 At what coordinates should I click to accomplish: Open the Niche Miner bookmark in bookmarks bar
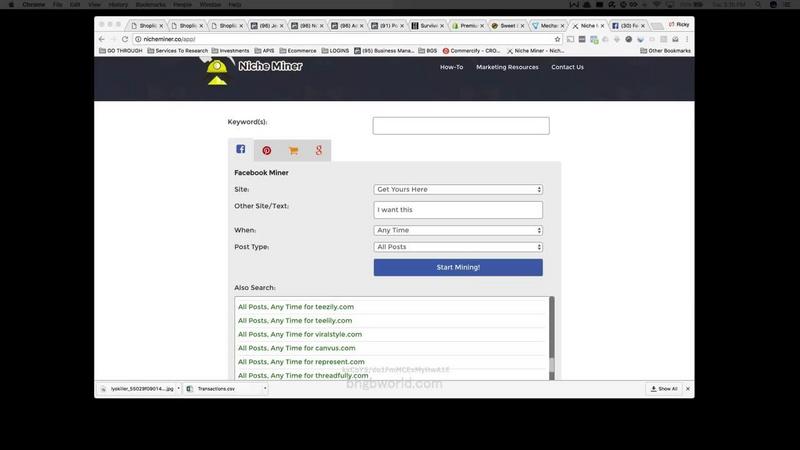[x=535, y=51]
